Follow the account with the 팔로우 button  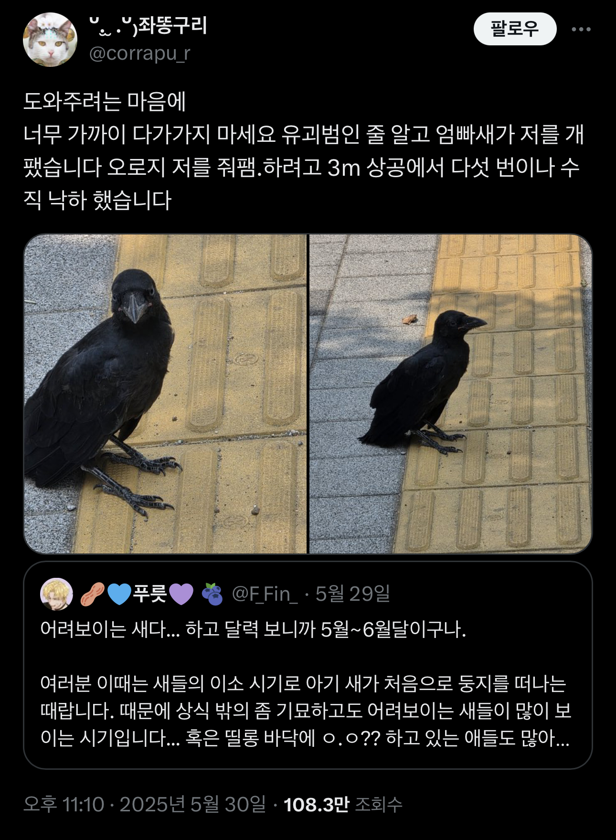point(515,29)
